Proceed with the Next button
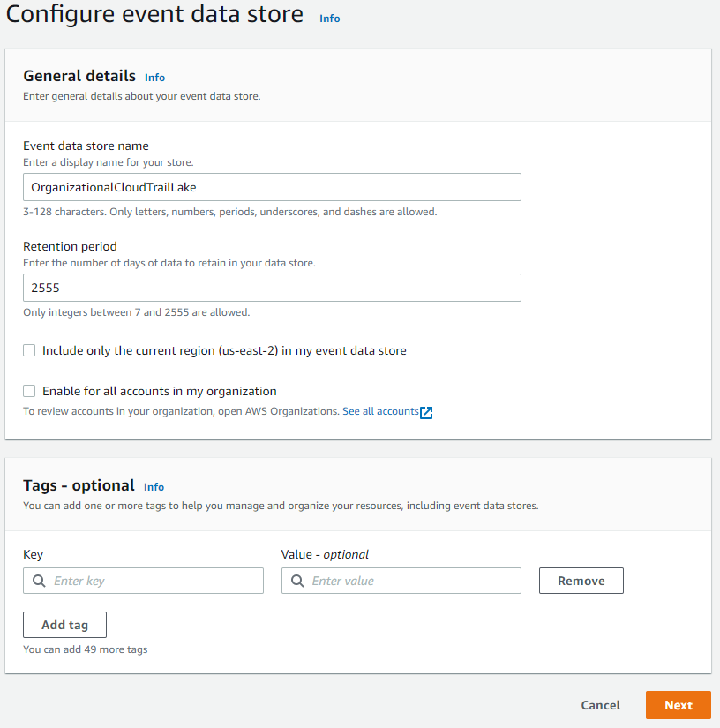Screen dimensions: 720x728 point(679,705)
